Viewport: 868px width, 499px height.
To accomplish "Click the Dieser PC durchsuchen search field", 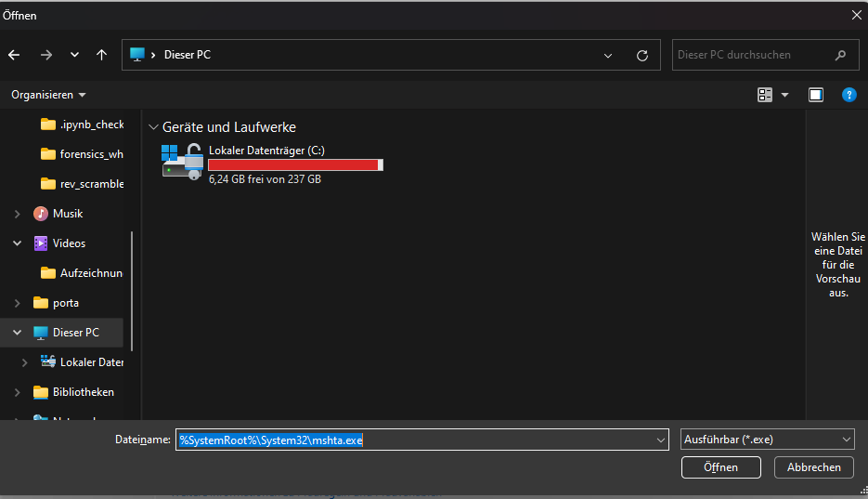I will (752, 55).
